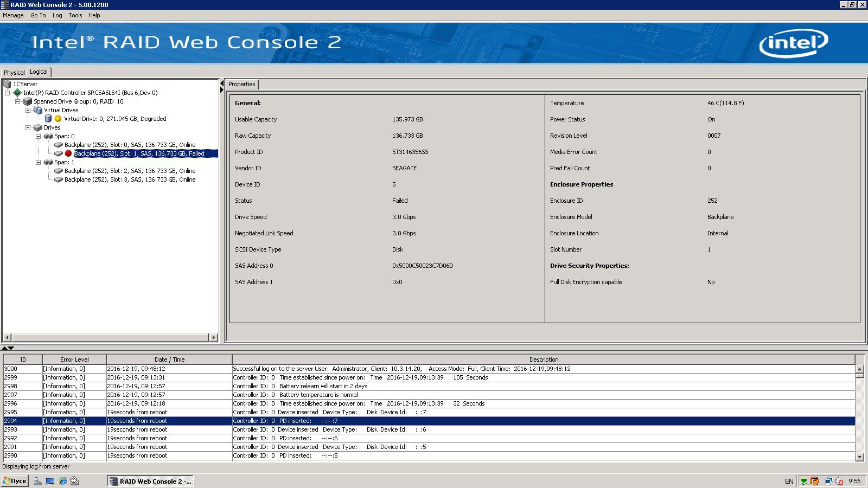Image resolution: width=868 pixels, height=488 pixels.
Task: Collapse the Drives tree node
Action: (28, 127)
